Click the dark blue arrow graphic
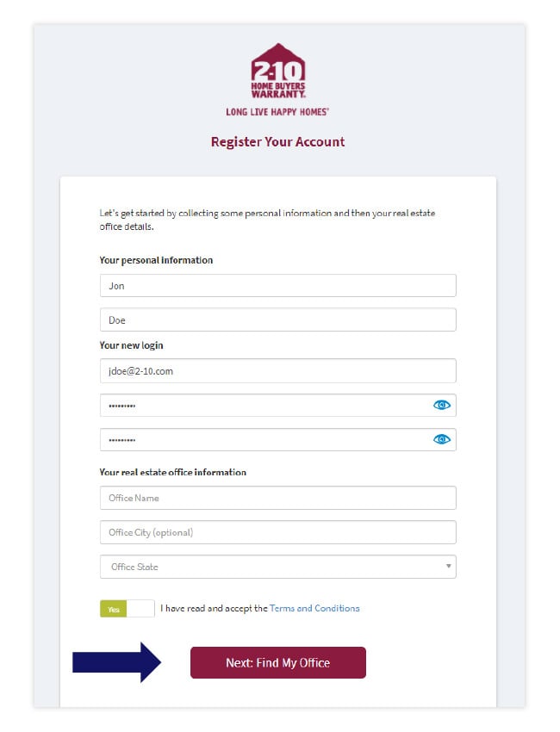 coord(116,662)
